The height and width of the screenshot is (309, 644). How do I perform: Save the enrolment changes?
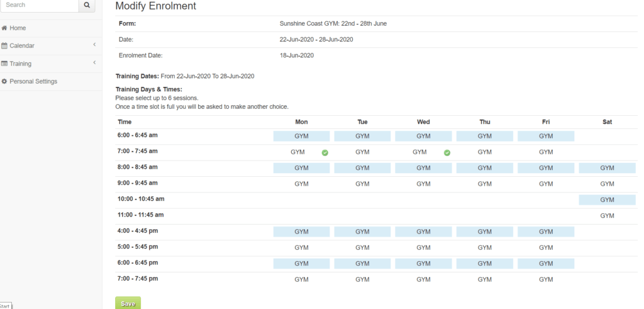(128, 303)
